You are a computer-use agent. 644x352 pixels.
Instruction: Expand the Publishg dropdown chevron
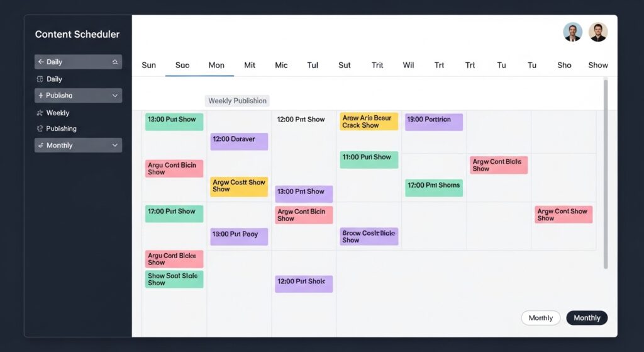click(x=115, y=96)
